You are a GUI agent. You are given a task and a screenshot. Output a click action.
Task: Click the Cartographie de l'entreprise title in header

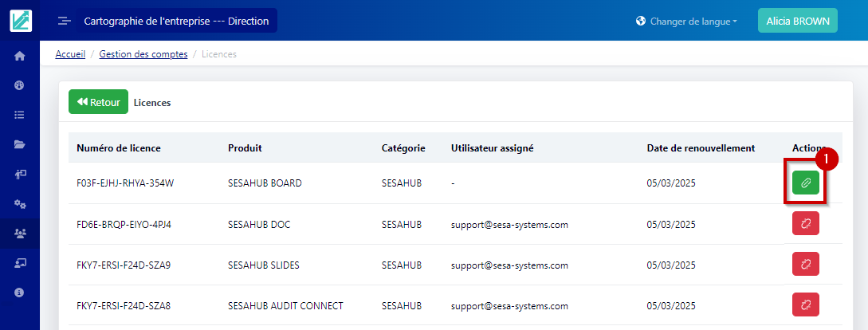[x=176, y=21]
